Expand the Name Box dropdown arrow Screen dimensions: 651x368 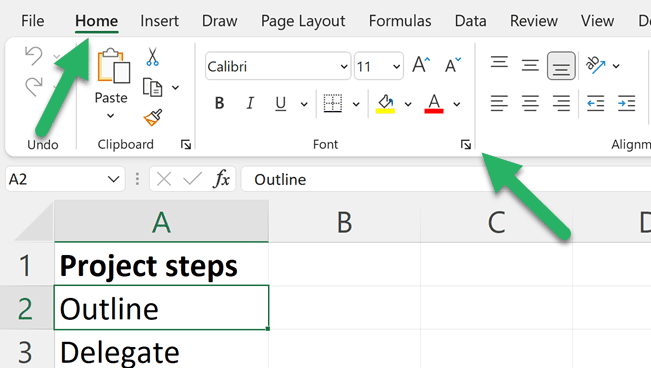(x=113, y=179)
